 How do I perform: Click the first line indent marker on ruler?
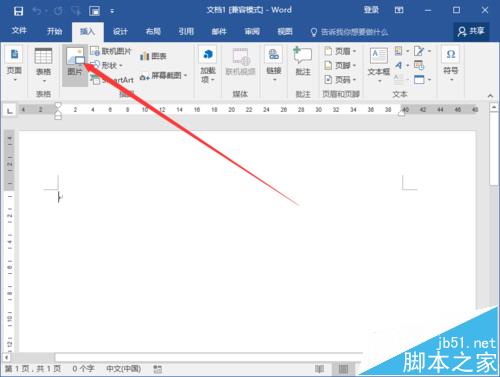58,105
